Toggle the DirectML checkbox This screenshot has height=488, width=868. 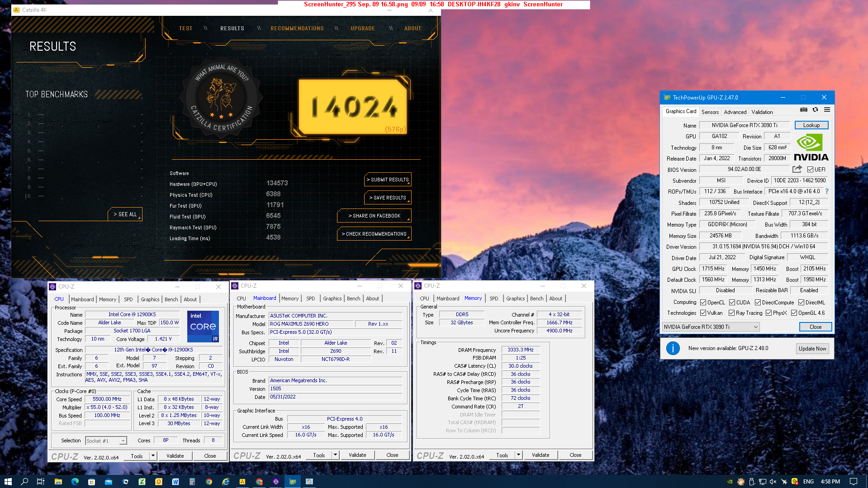pyautogui.click(x=801, y=303)
